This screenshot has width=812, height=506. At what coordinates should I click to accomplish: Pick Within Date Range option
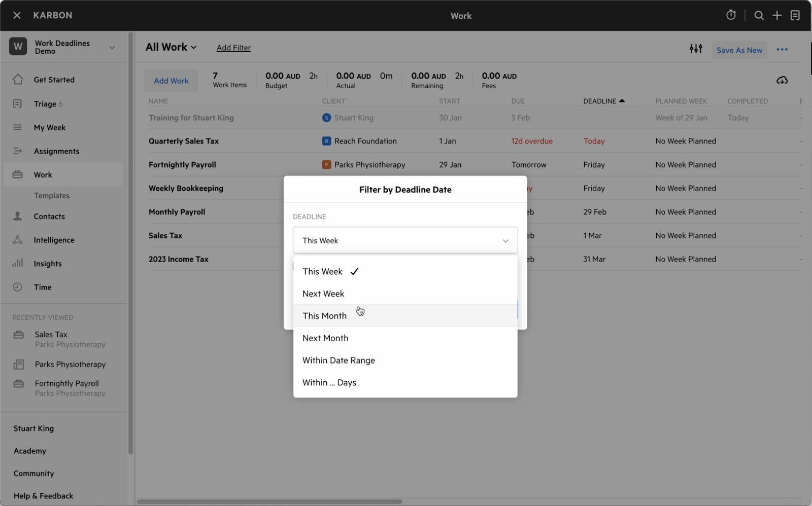coord(339,360)
